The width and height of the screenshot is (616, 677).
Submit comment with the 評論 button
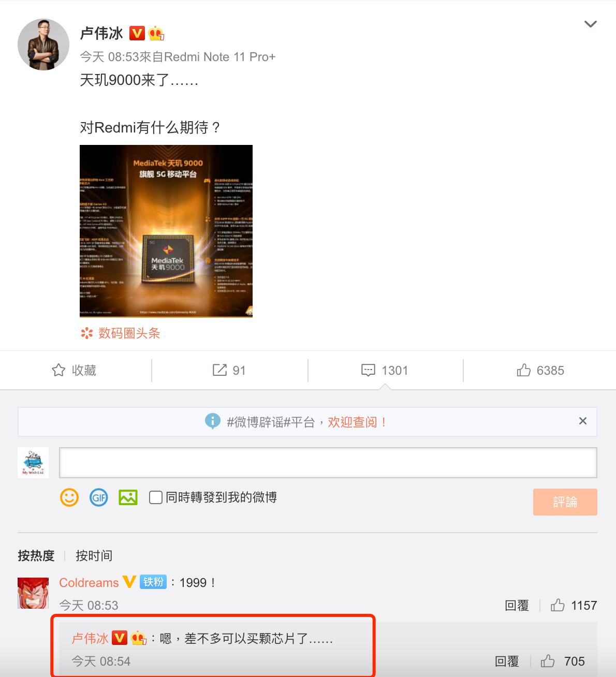(565, 502)
